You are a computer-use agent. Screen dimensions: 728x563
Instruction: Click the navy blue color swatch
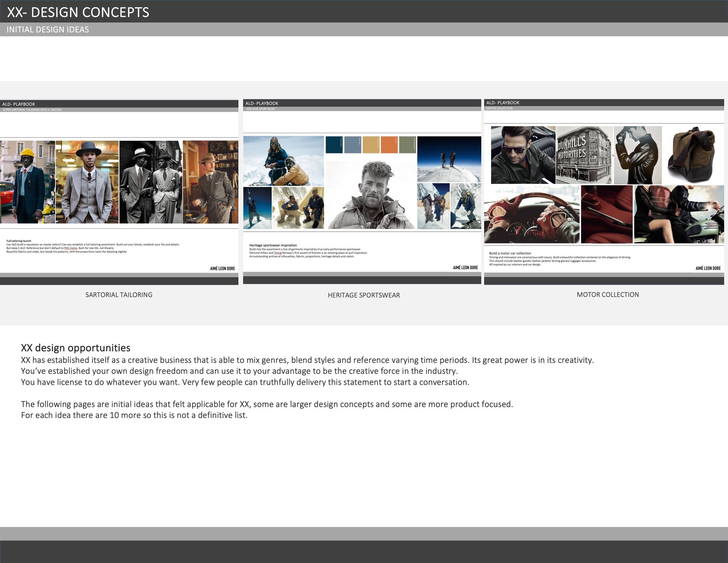(x=334, y=145)
